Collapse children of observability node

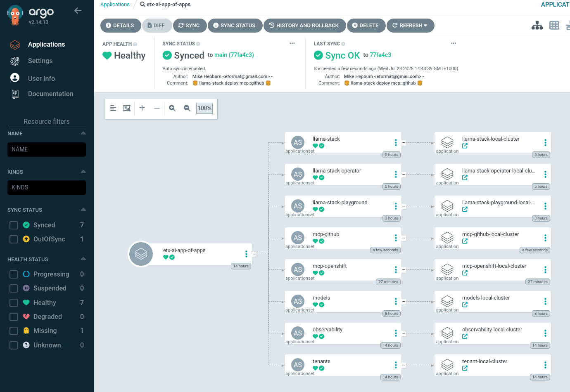point(404,333)
